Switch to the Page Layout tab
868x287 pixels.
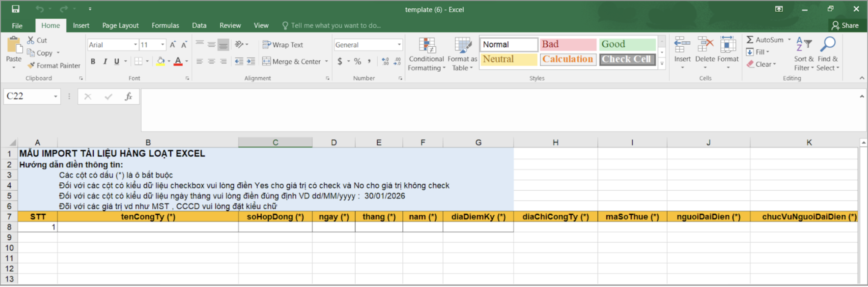click(x=121, y=25)
